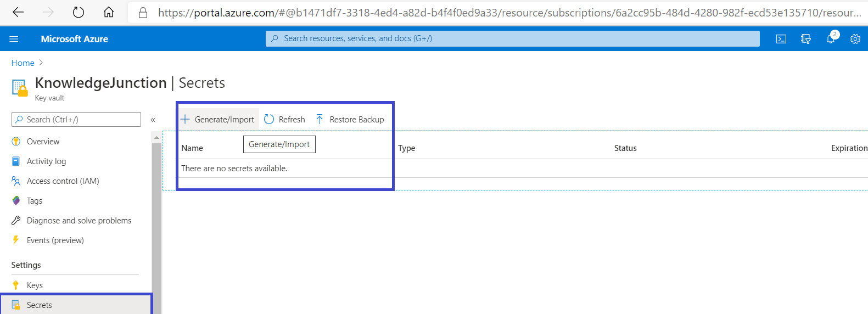Open portal settings gear

pos(855,39)
